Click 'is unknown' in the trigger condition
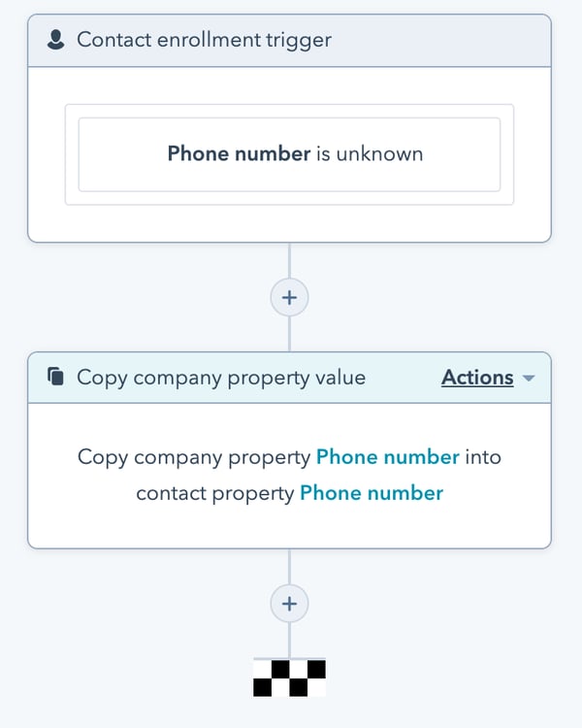582x728 pixels. tap(370, 153)
